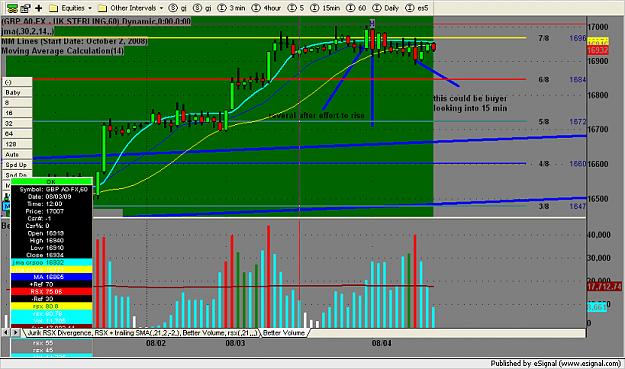
Task: Open the Jurik RSX Divergence study tab
Action: [x=142, y=333]
